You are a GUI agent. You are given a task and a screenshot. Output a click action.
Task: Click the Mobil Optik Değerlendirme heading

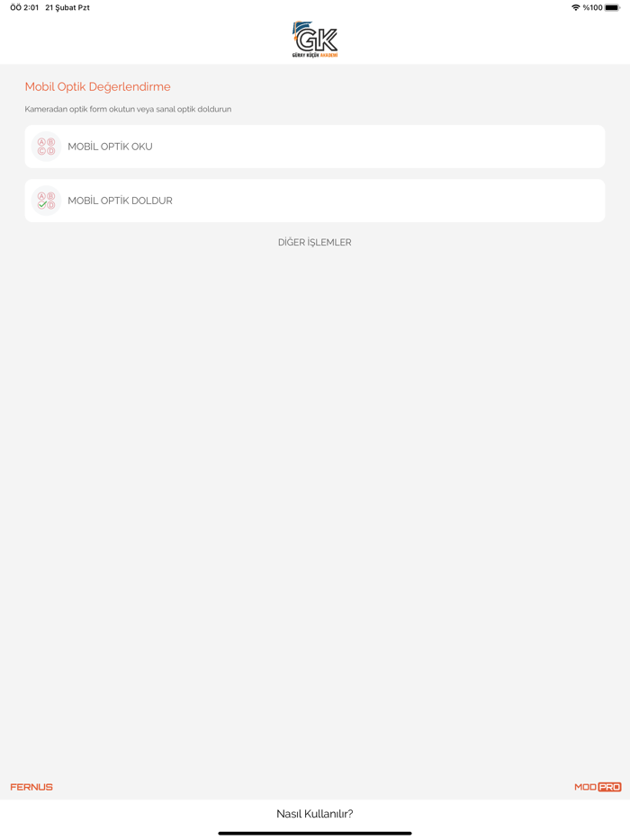click(x=97, y=86)
